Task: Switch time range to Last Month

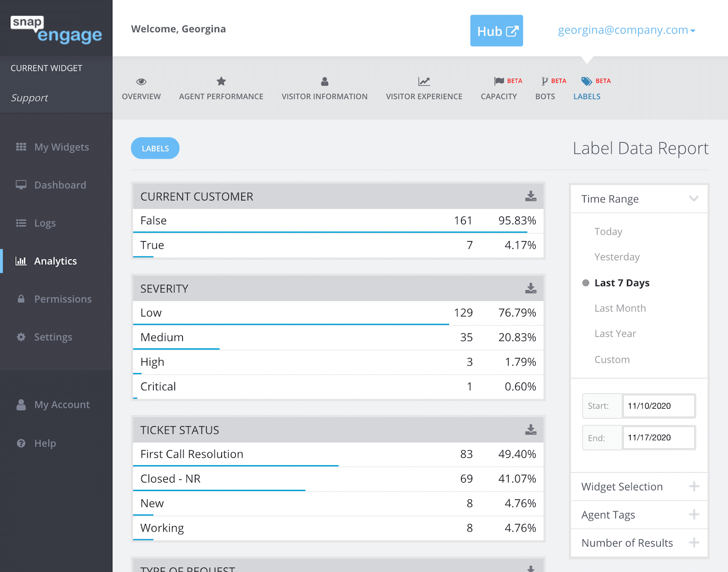Action: (620, 308)
